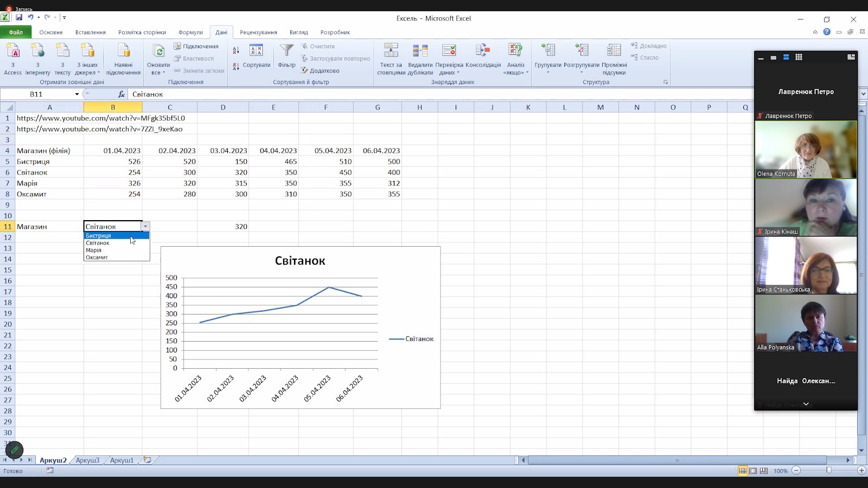Open the Формули ribbon tab
Screen dimensions: 868x488
pos(190,32)
